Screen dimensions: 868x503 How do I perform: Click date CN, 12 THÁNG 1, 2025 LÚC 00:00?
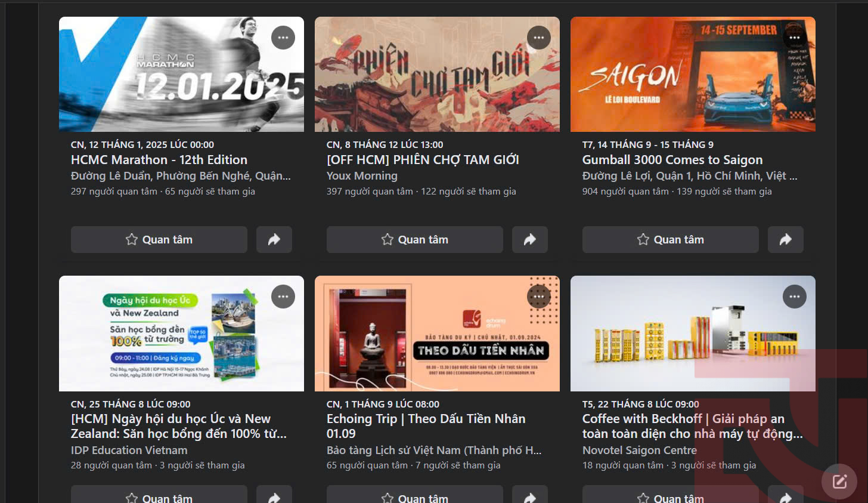click(142, 144)
